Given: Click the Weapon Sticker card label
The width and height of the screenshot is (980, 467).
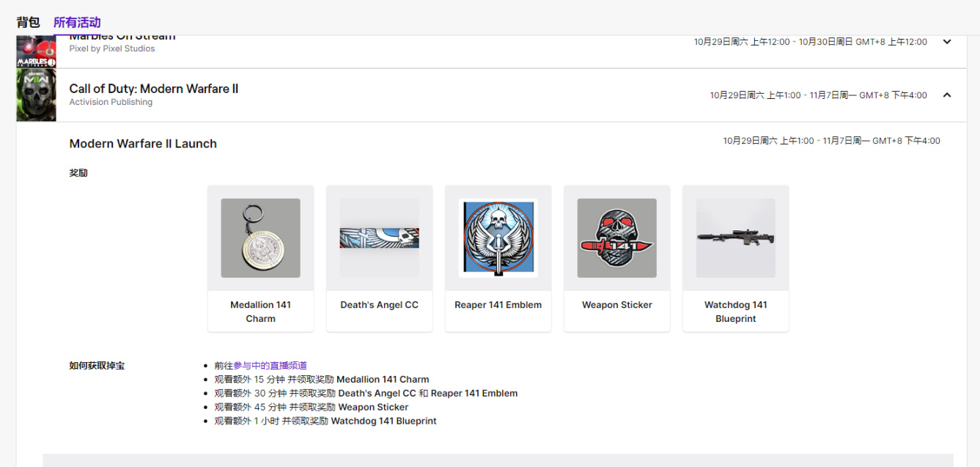Looking at the screenshot, I should point(617,305).
